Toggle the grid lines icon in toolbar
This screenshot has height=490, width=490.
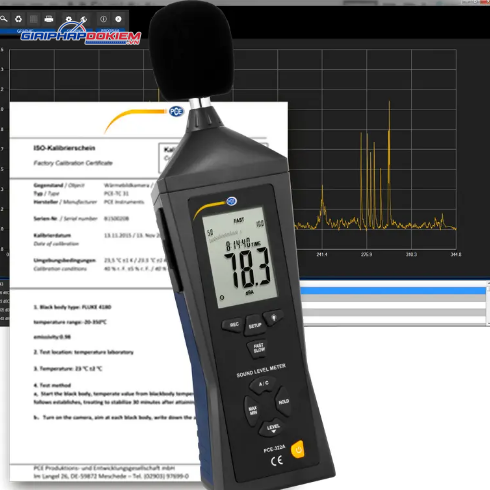coord(34,19)
